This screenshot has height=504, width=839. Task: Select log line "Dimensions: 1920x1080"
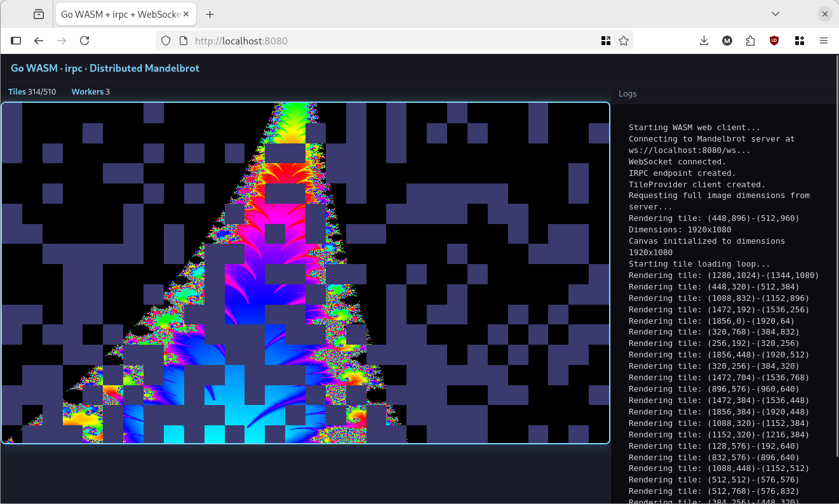point(680,230)
